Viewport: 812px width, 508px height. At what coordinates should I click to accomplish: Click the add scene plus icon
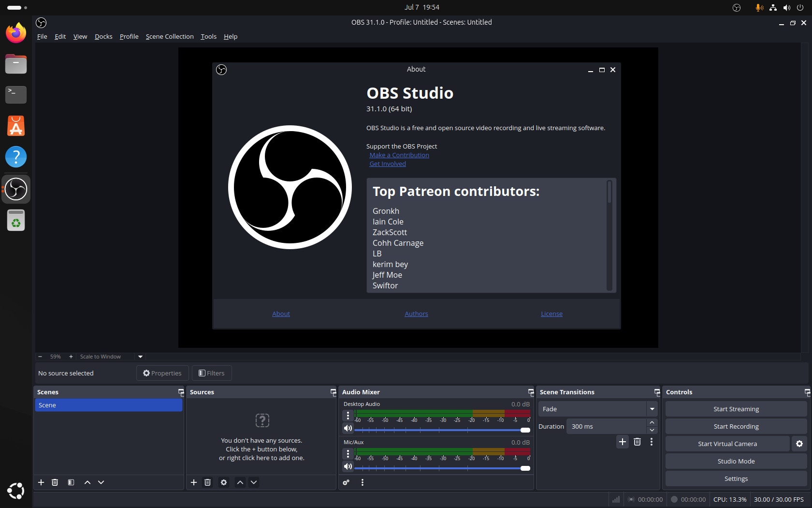(41, 482)
